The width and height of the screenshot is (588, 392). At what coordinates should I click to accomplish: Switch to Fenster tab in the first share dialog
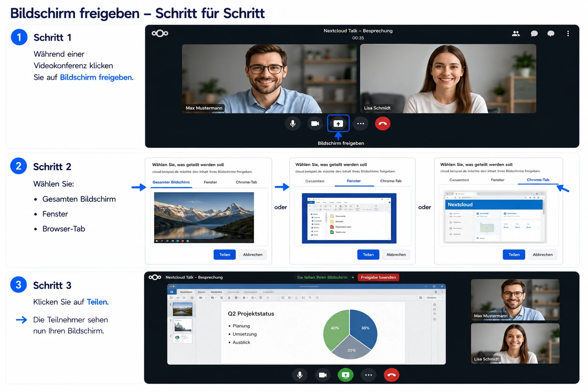click(x=211, y=182)
